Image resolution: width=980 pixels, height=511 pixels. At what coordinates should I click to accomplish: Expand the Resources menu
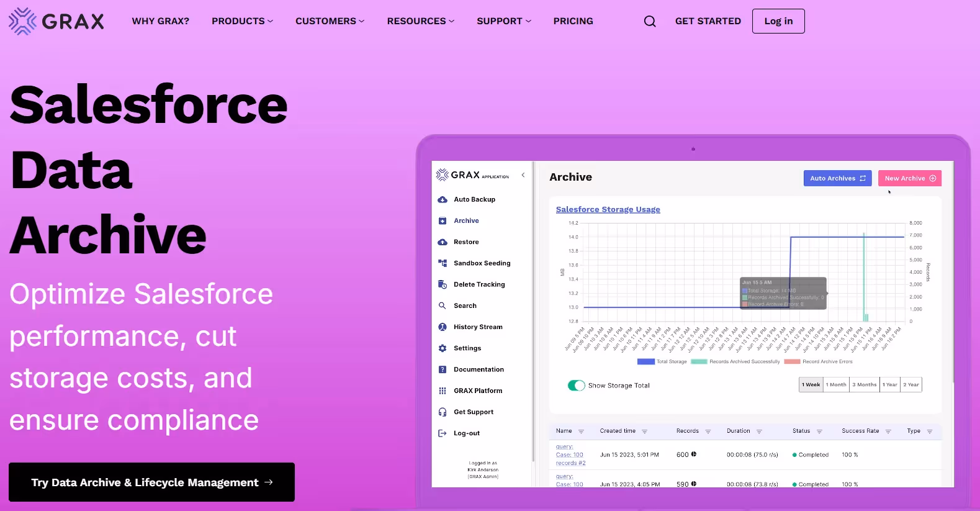click(x=421, y=21)
